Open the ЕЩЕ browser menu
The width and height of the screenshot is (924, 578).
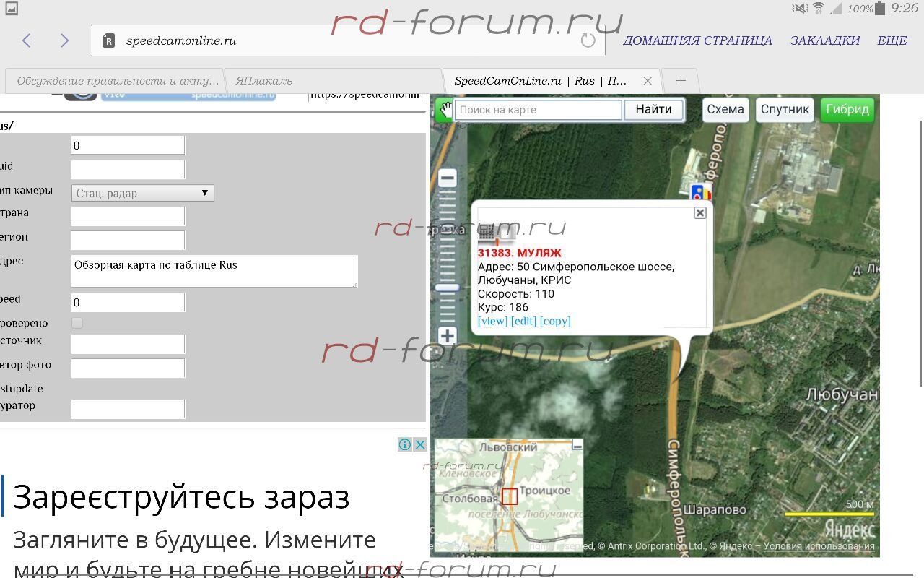pos(892,40)
